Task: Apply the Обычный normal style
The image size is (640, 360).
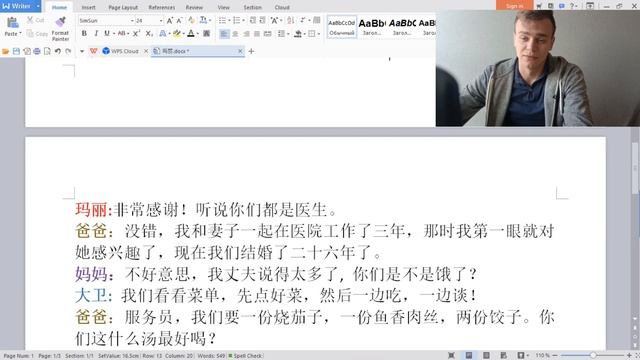Action: [342, 27]
